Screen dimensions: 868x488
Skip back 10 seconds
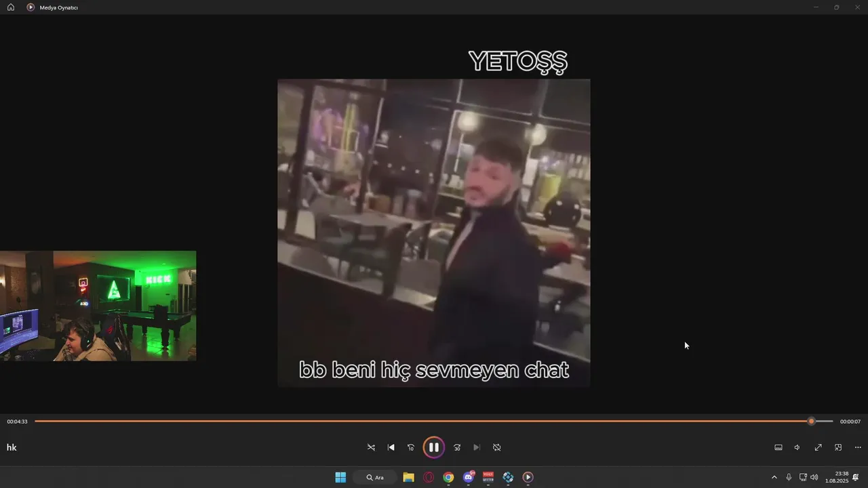click(x=411, y=447)
